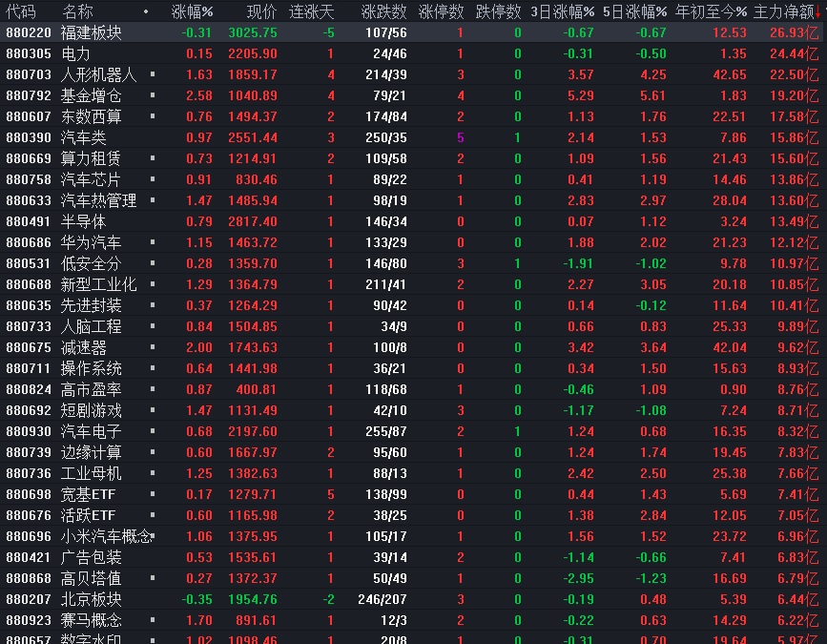Open the 新型工业化 sector

[98, 285]
